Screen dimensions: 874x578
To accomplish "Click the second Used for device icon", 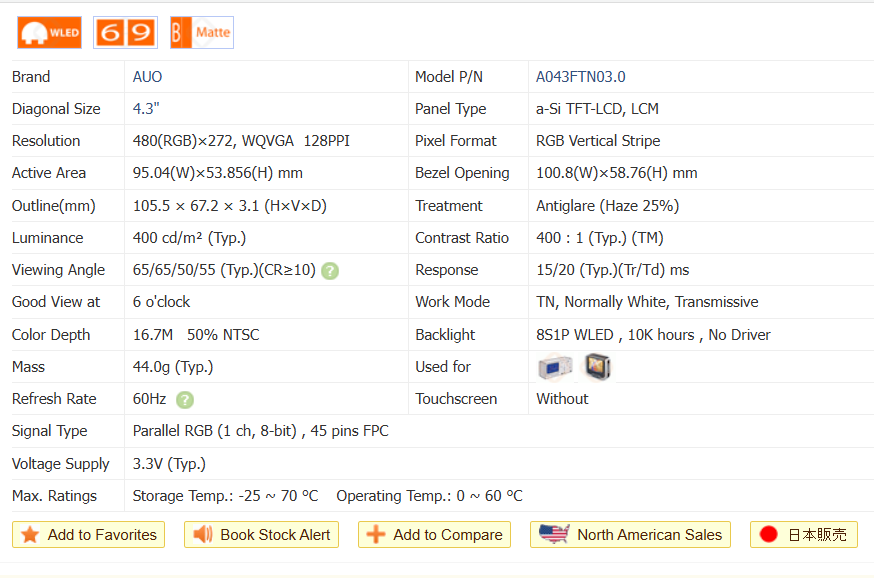I will 598,367.
